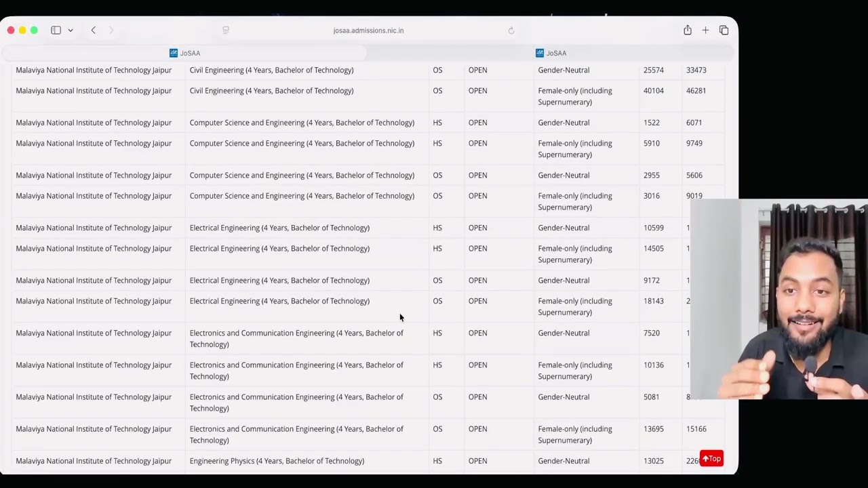The image size is (868, 488).
Task: Select the opening rank 9172 value
Action: pyautogui.click(x=652, y=281)
